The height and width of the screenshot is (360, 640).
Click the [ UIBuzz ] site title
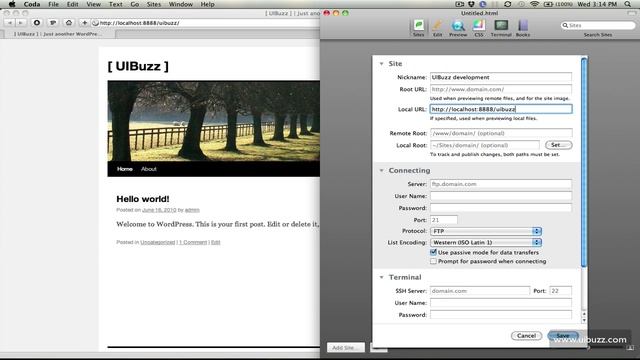(x=138, y=66)
